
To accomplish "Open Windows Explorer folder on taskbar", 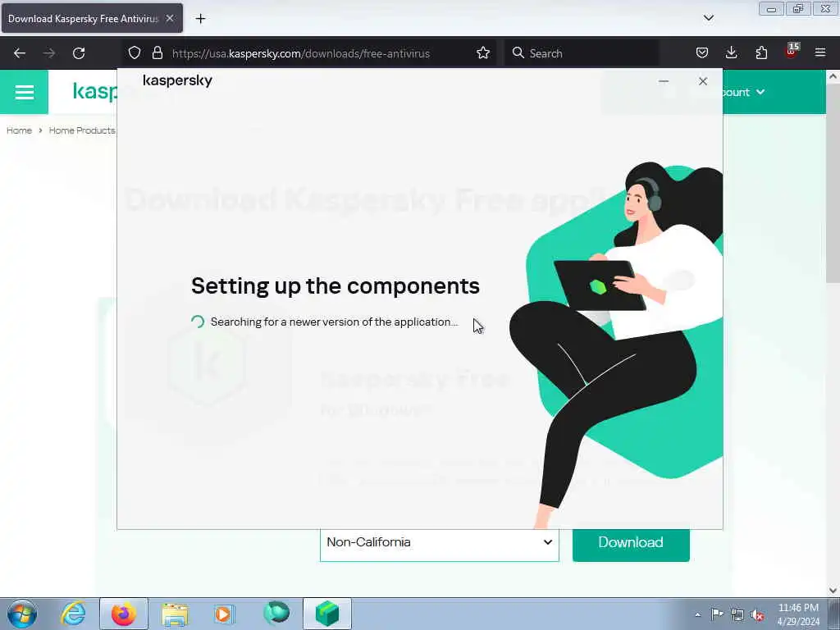I will coord(175,614).
